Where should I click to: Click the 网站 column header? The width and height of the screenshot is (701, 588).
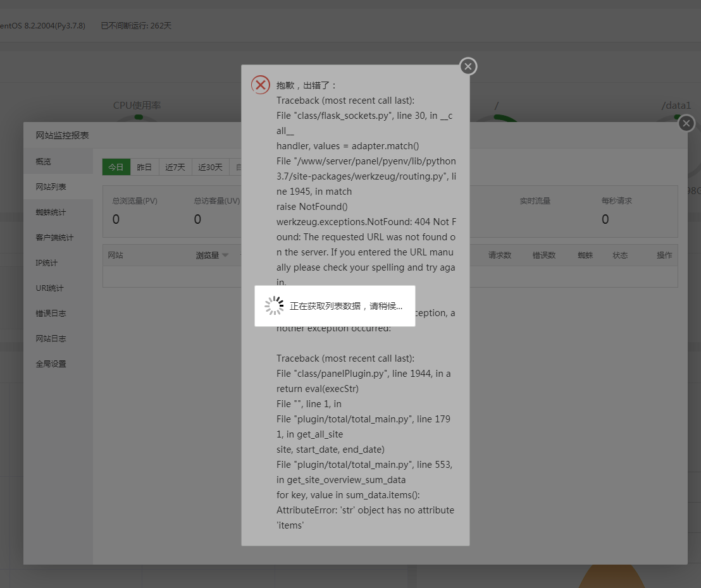point(115,255)
